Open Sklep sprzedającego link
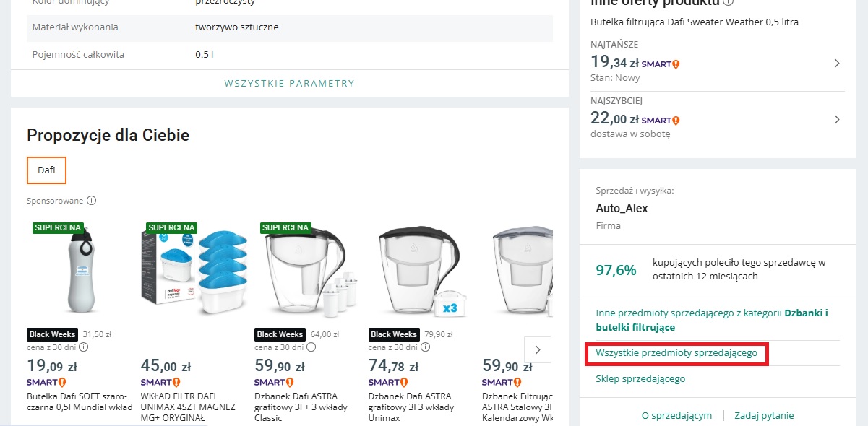Screen dimensions: 868x426 click(640, 378)
